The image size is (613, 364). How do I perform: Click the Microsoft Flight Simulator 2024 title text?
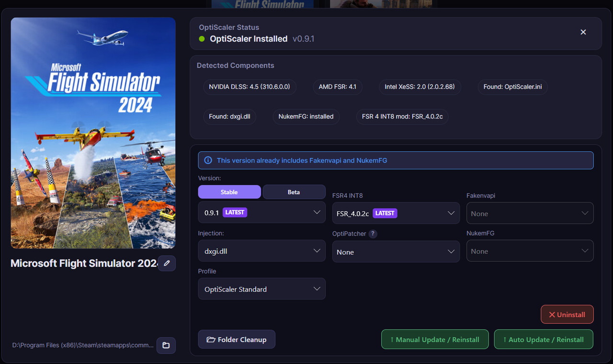pyautogui.click(x=84, y=263)
